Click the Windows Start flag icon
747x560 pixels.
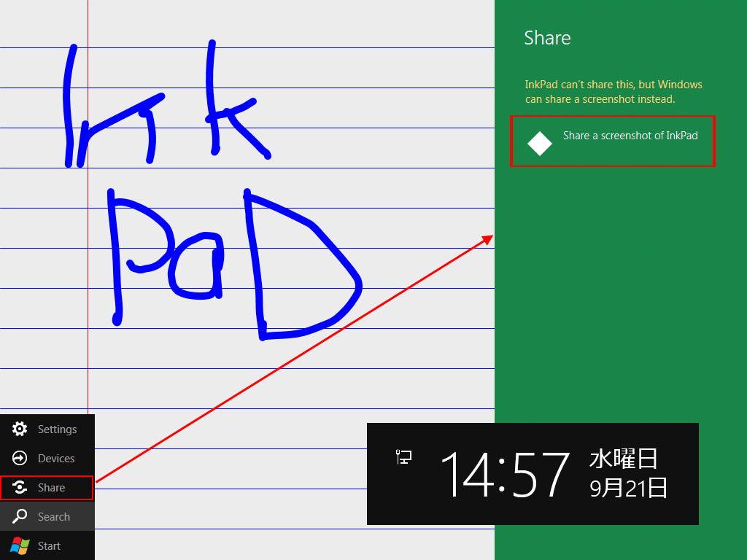coord(20,545)
